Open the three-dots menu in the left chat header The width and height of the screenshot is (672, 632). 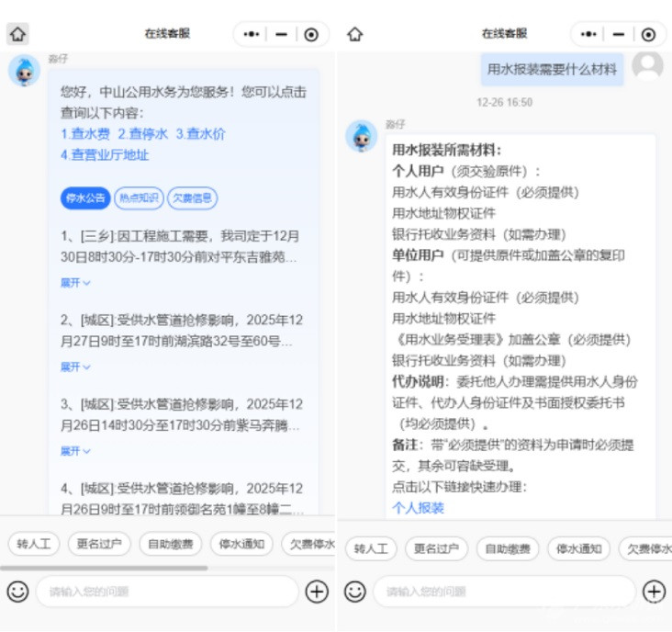pos(252,34)
